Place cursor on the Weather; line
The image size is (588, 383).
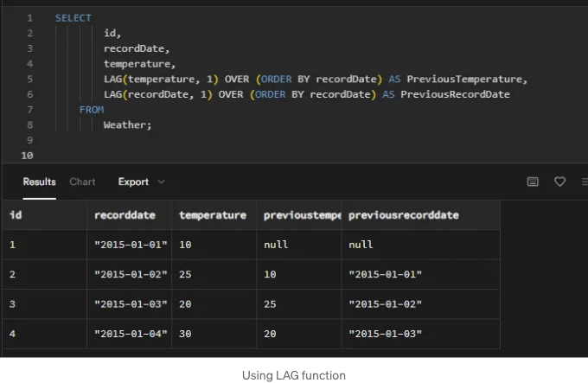(x=127, y=124)
